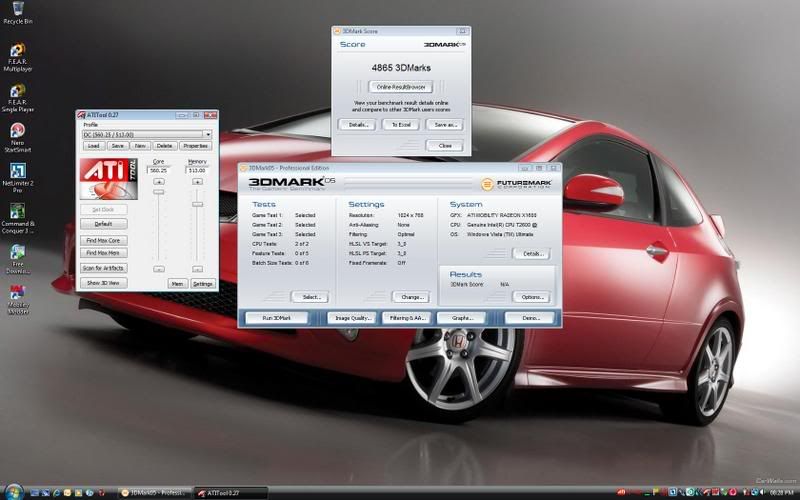800x500 pixels.
Task: Click the 4865 3DMarks score text
Action: click(401, 67)
